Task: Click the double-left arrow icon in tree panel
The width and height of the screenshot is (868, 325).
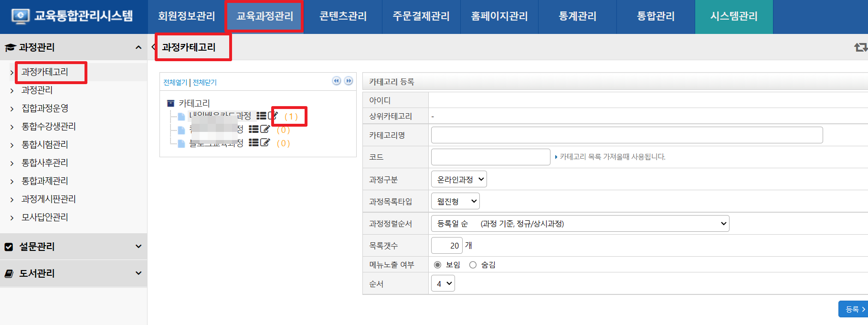Action: (337, 81)
